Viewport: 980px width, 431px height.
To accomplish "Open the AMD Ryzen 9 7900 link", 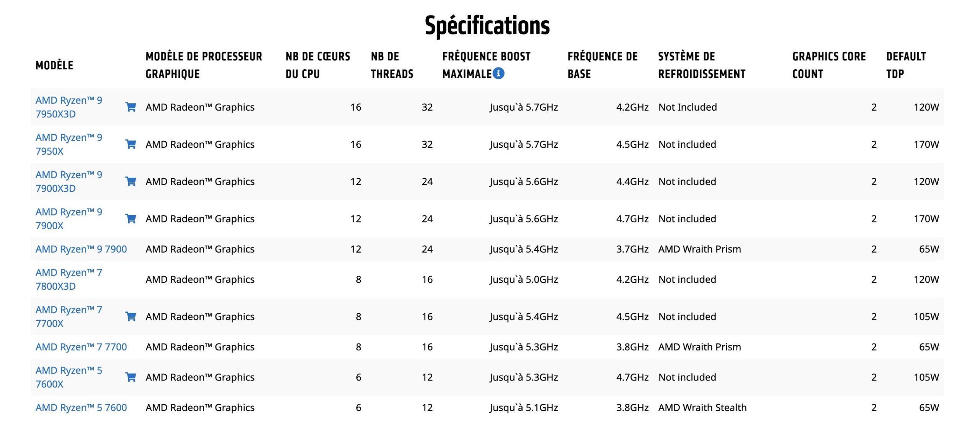I will 81,249.
